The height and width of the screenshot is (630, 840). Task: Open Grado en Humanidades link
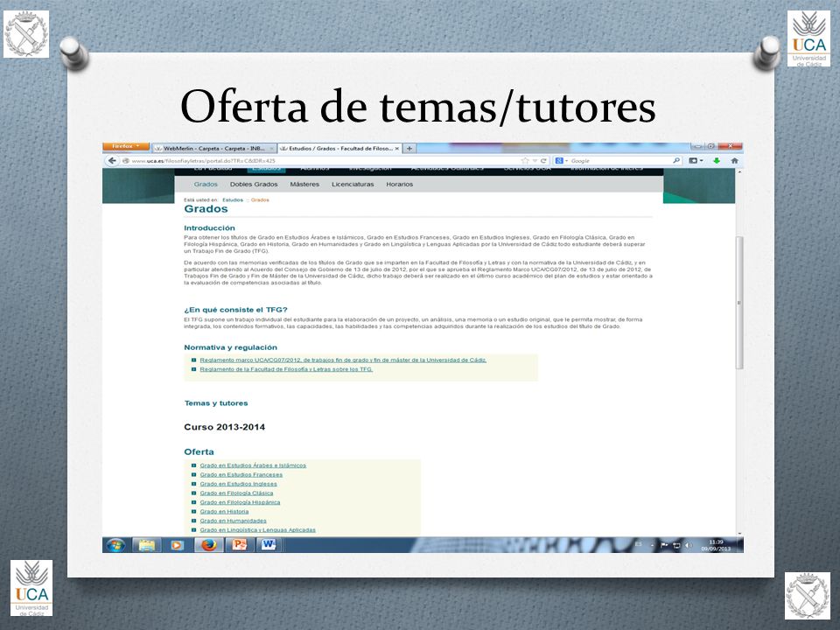pos(233,520)
